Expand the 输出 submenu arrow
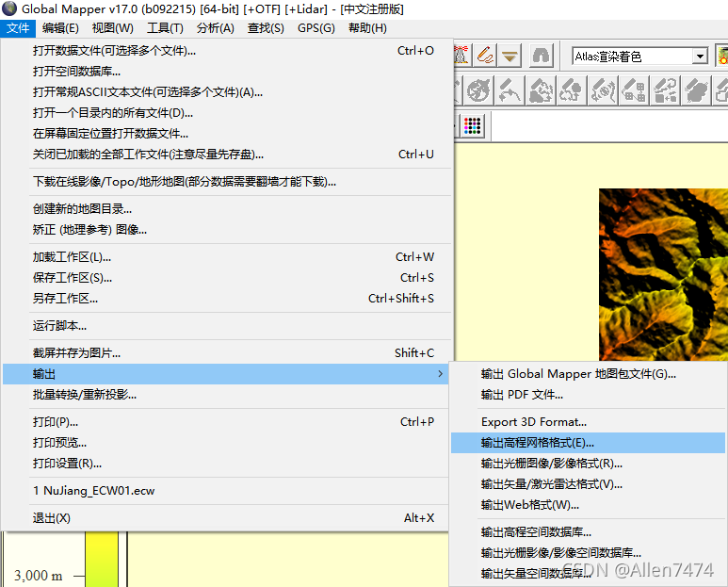Screen dimensions: 728x587 [440, 374]
